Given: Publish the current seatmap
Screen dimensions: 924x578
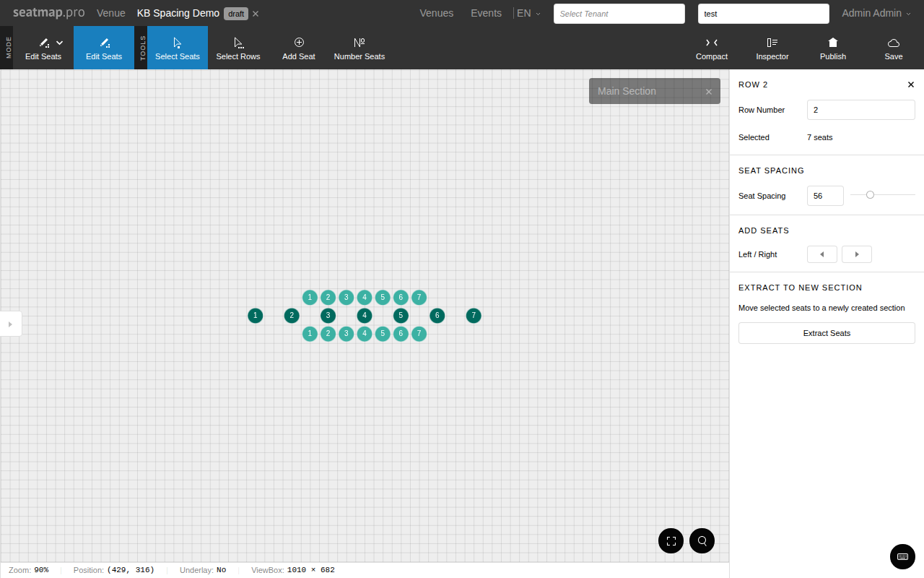Looking at the screenshot, I should [832, 48].
